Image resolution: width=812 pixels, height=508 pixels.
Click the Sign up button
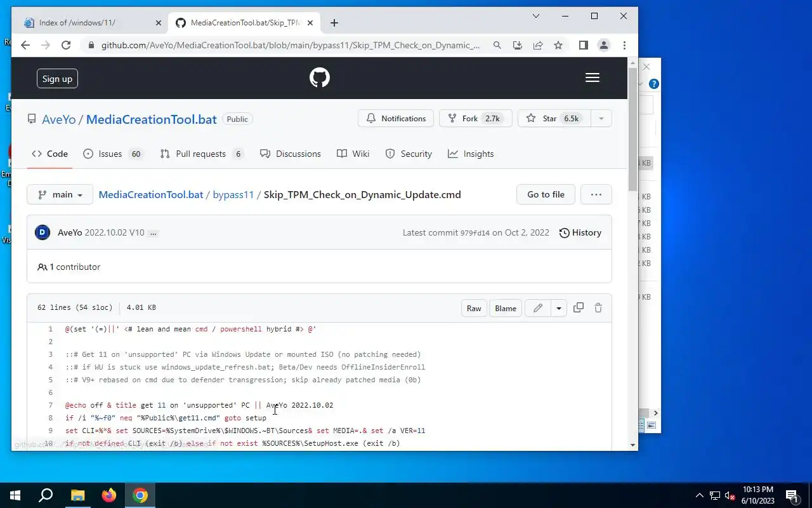click(x=57, y=79)
